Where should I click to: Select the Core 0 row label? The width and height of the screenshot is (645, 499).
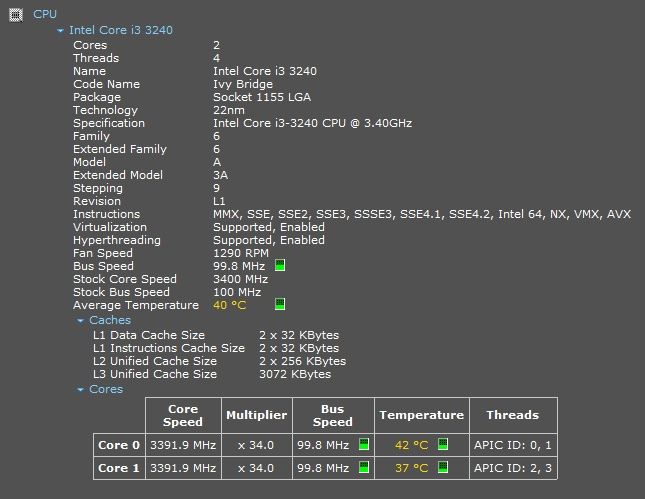pyautogui.click(x=119, y=445)
